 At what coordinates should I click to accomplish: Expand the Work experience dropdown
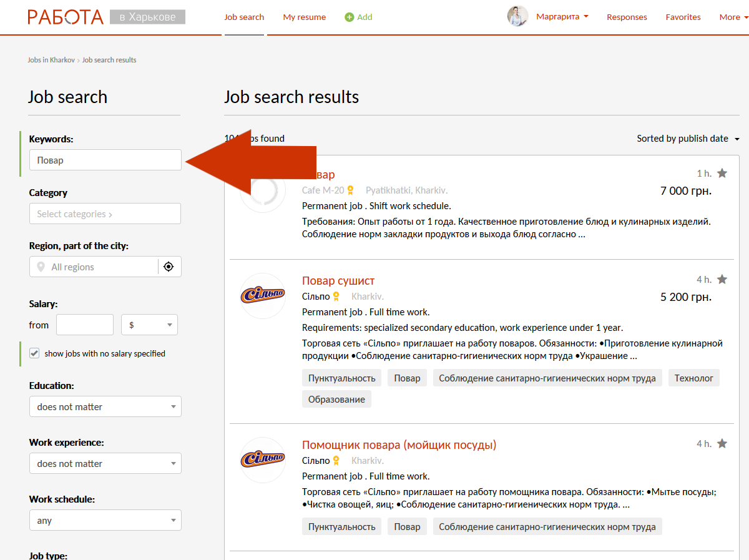click(x=105, y=463)
